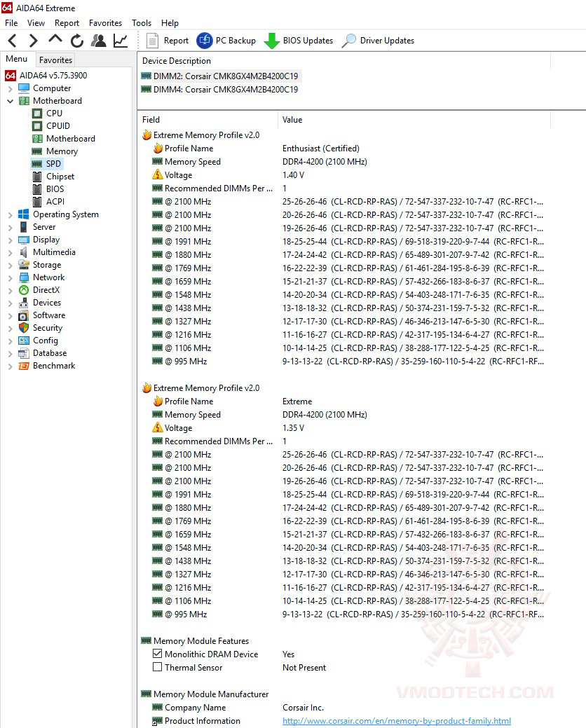Toggle the Thermal Sensor checkbox
The image size is (586, 728).
(158, 667)
